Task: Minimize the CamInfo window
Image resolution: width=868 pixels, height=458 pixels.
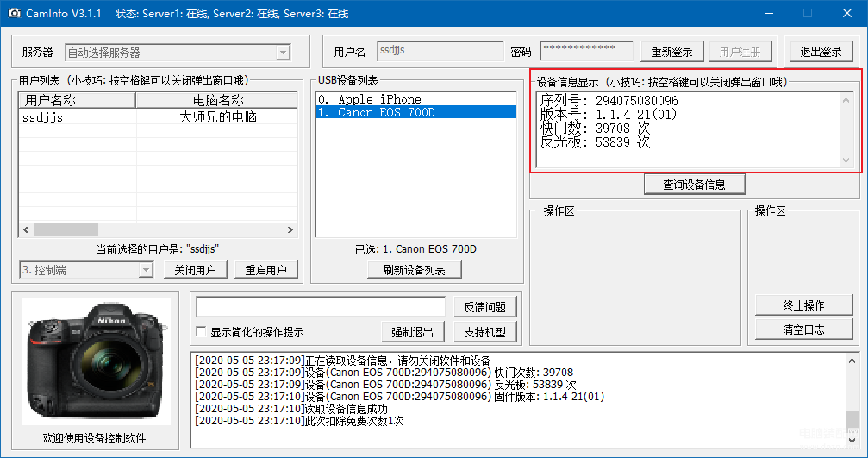Action: coord(769,13)
